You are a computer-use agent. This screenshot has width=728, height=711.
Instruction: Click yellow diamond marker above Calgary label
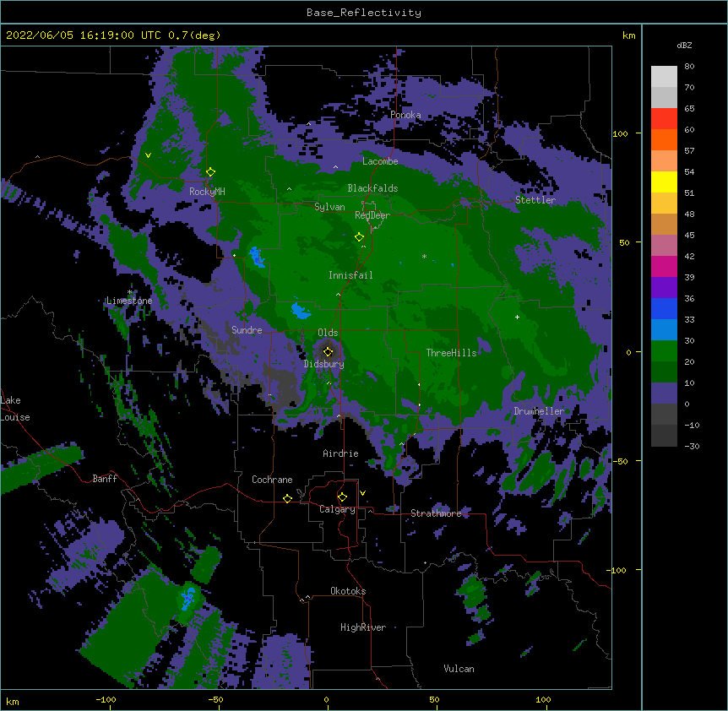342,497
